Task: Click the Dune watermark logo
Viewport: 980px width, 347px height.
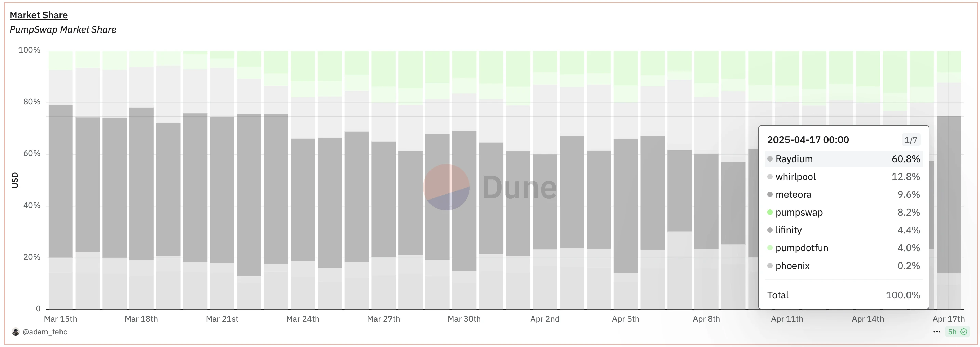Action: click(447, 187)
